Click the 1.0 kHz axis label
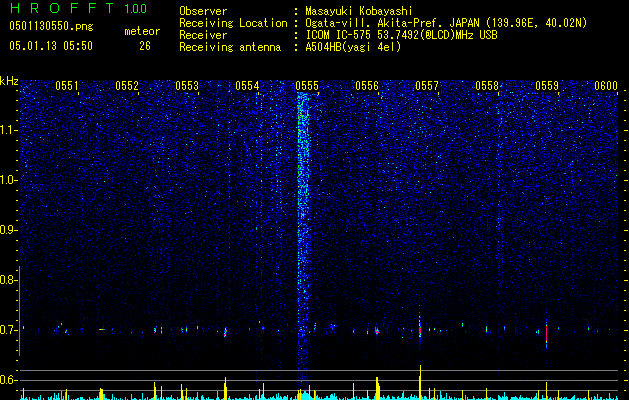 coord(8,180)
